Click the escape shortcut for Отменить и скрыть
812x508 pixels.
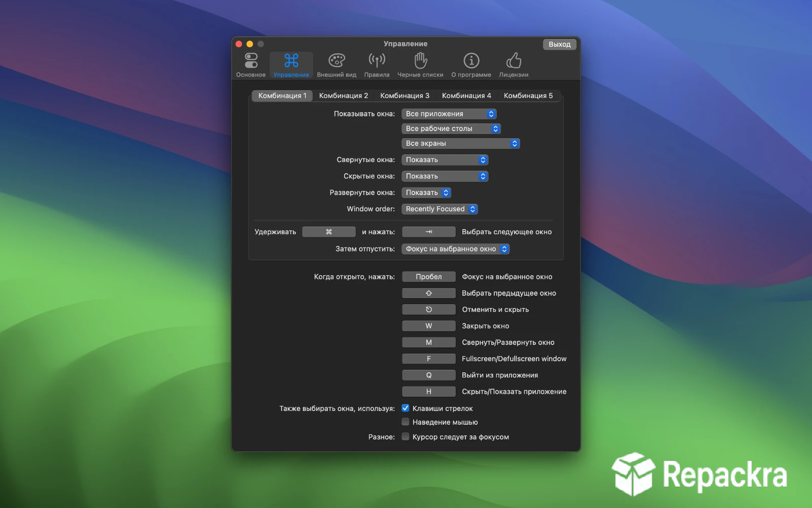point(429,309)
